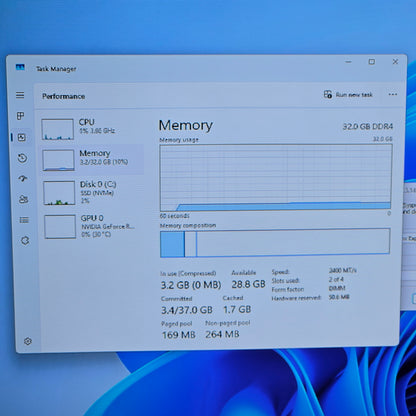Click the Committed 3.4/37.0 GB value
The height and width of the screenshot is (416, 416).
187,310
